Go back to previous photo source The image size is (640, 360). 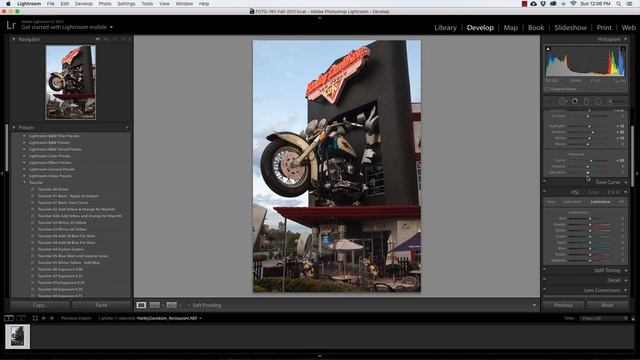pos(44,318)
